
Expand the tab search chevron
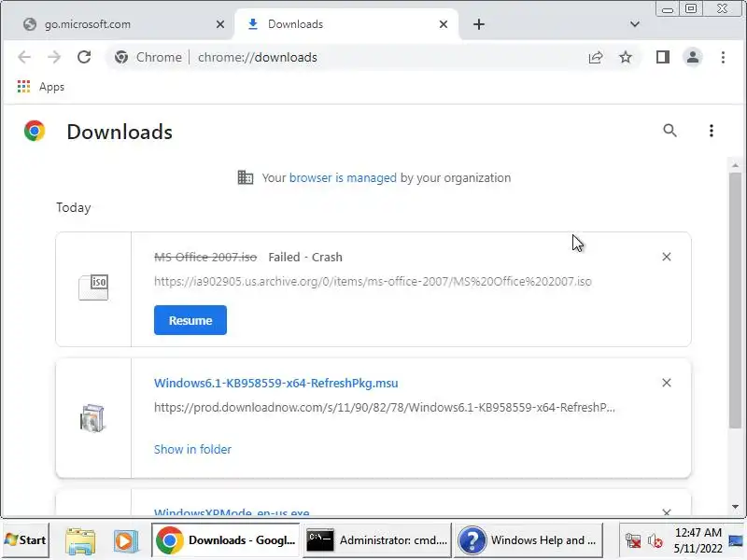pos(635,24)
